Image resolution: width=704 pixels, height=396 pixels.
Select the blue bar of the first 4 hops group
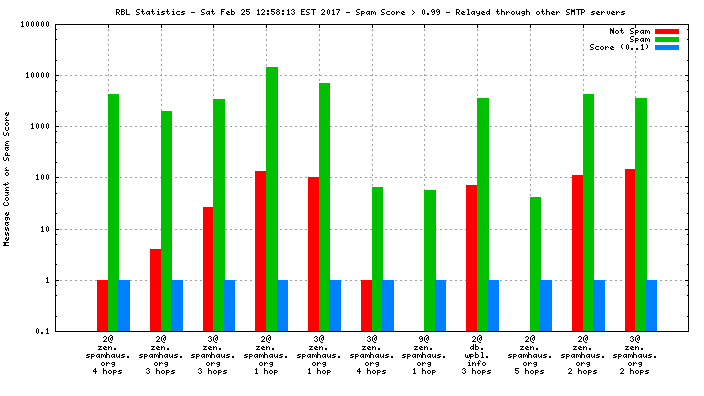pos(124,306)
